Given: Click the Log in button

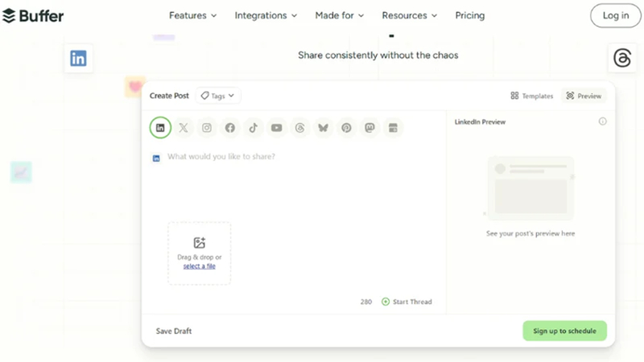Looking at the screenshot, I should tap(616, 15).
